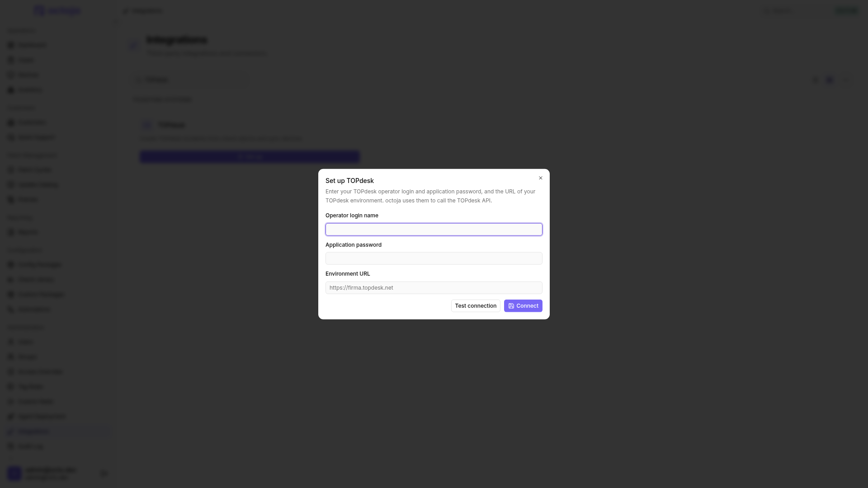Focus the Operator login name field
The image size is (868, 488).
tap(434, 230)
